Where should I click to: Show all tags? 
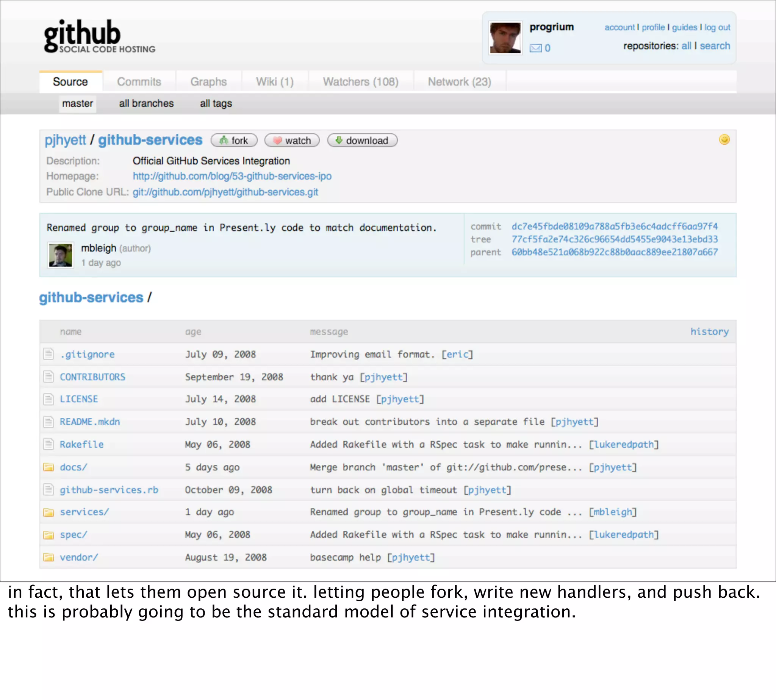pos(216,103)
